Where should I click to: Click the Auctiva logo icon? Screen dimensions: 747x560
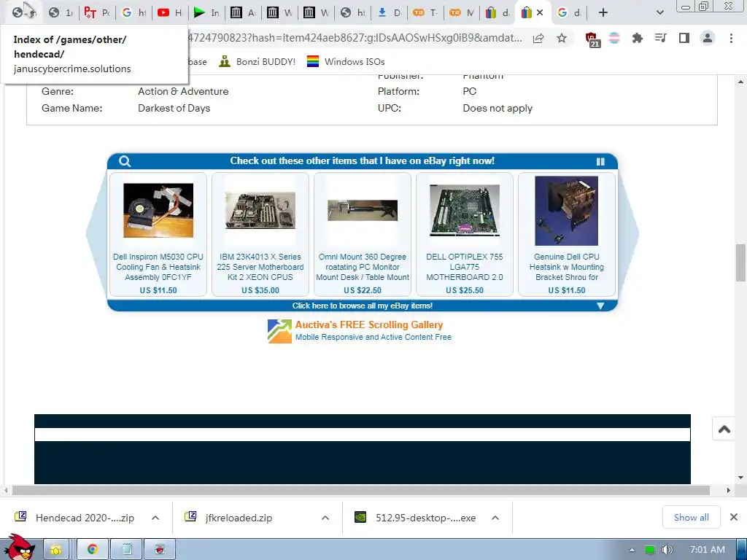(x=279, y=331)
